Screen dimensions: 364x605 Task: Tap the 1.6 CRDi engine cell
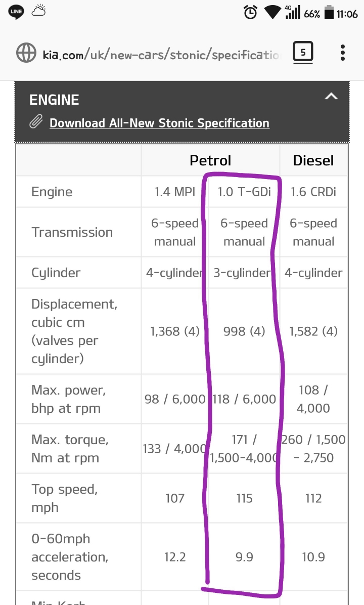click(313, 192)
